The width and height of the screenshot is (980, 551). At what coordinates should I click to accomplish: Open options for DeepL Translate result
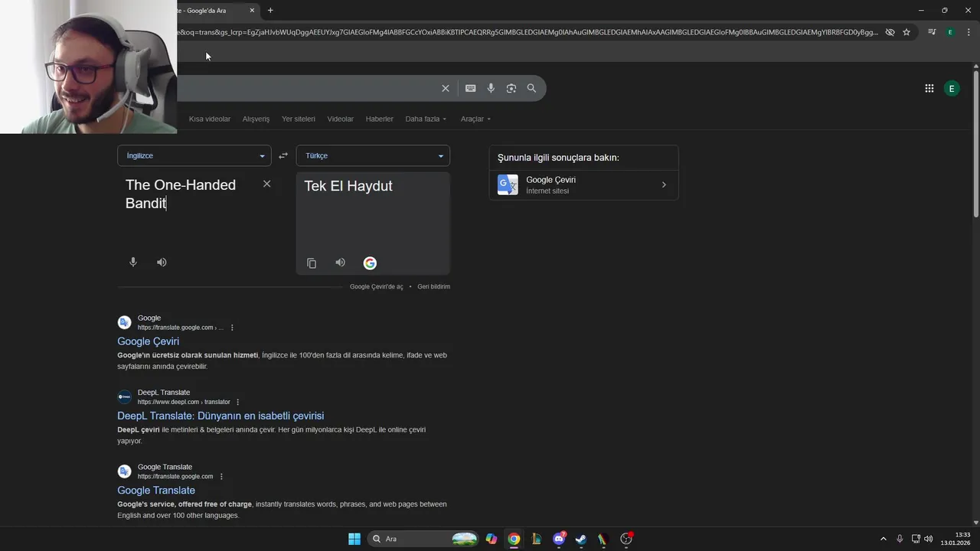pos(238,402)
